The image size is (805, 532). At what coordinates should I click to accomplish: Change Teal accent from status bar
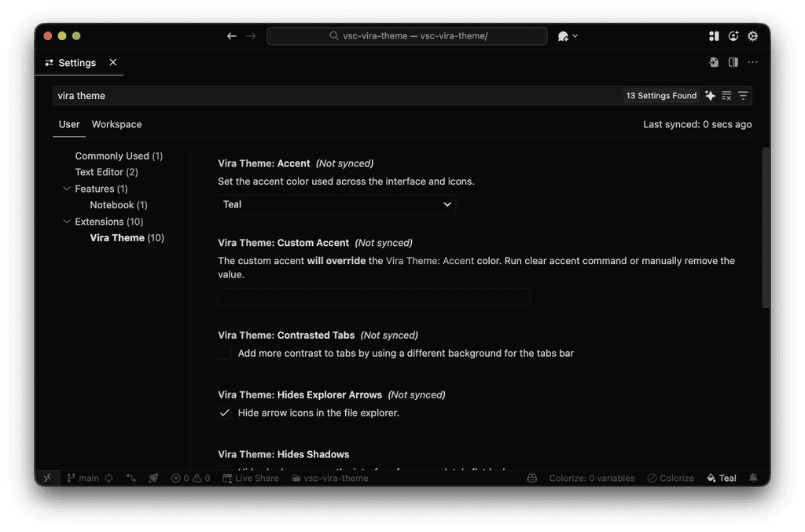click(x=722, y=478)
